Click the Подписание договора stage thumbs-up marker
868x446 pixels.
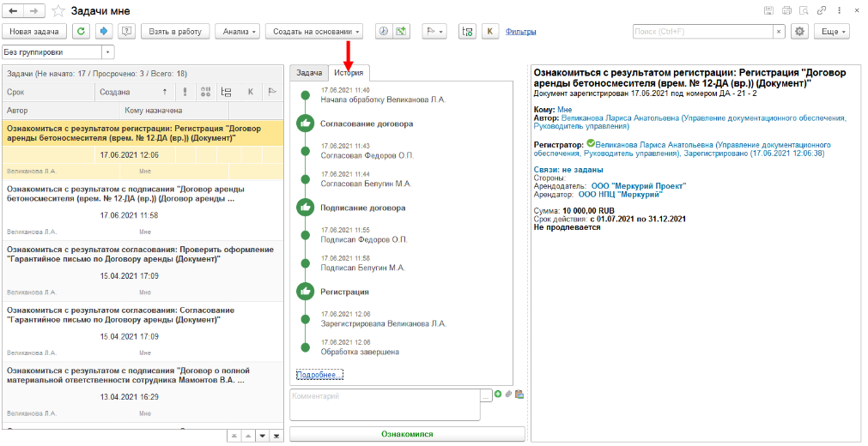(x=305, y=208)
